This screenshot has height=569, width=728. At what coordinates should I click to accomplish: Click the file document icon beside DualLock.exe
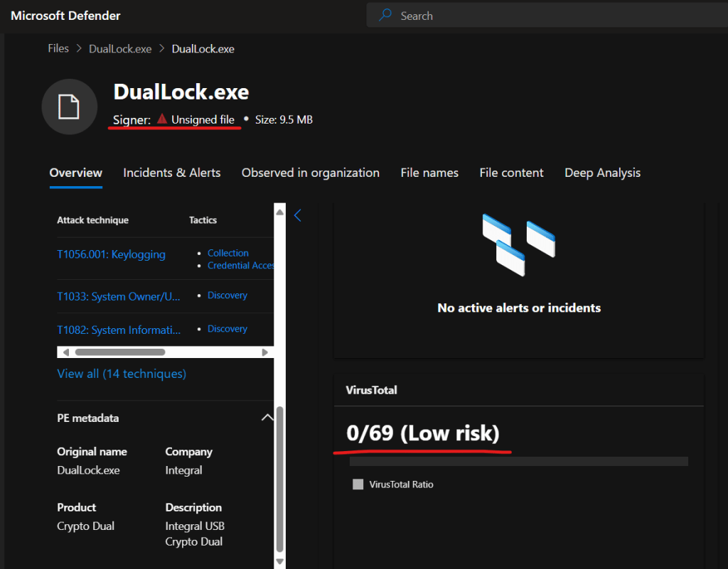click(69, 107)
